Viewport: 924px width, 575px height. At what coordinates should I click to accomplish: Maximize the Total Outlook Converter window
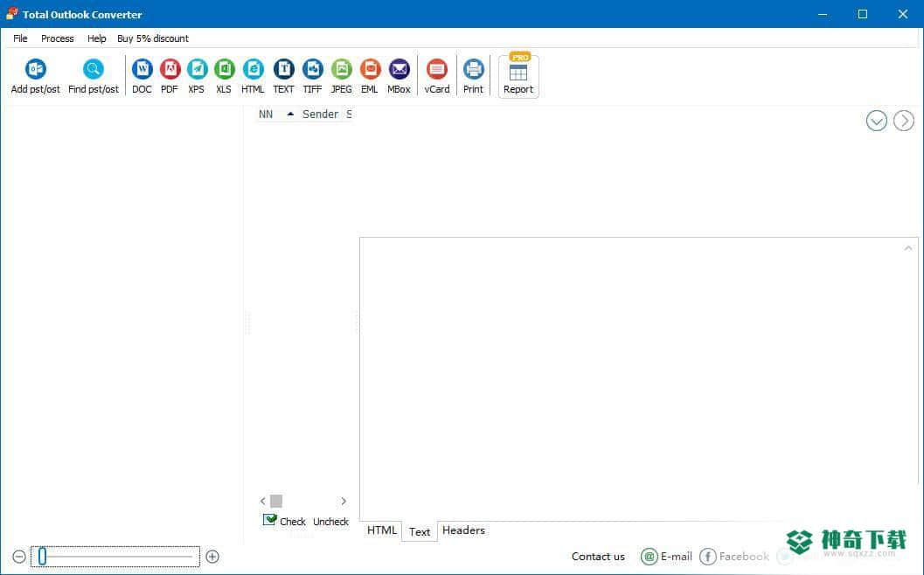click(x=863, y=14)
